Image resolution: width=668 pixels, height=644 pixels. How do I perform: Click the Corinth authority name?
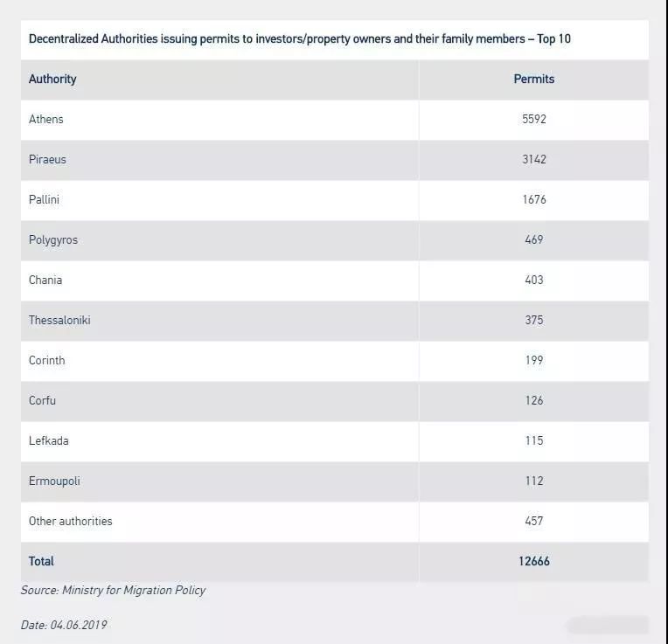point(47,361)
